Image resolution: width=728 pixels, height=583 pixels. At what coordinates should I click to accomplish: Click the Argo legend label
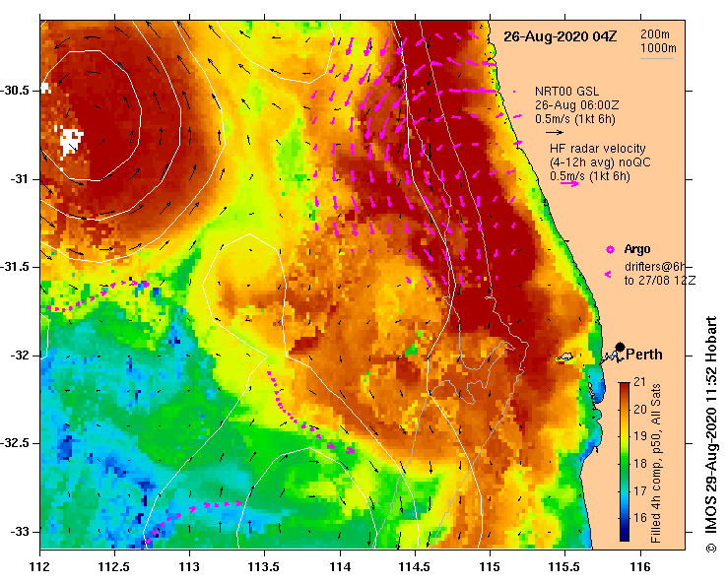tap(637, 249)
